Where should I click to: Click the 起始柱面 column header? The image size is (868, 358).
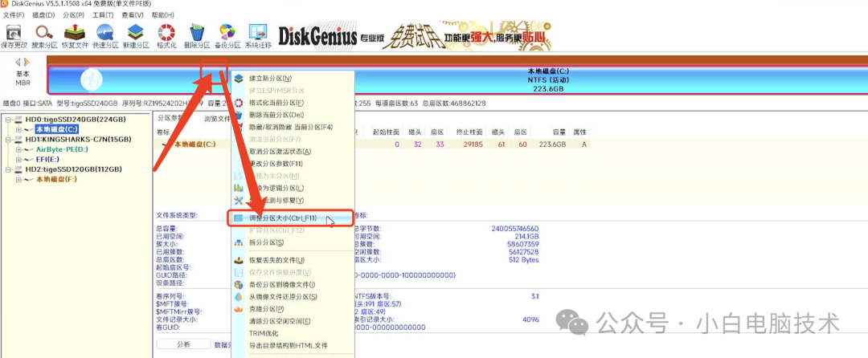pyautogui.click(x=385, y=132)
